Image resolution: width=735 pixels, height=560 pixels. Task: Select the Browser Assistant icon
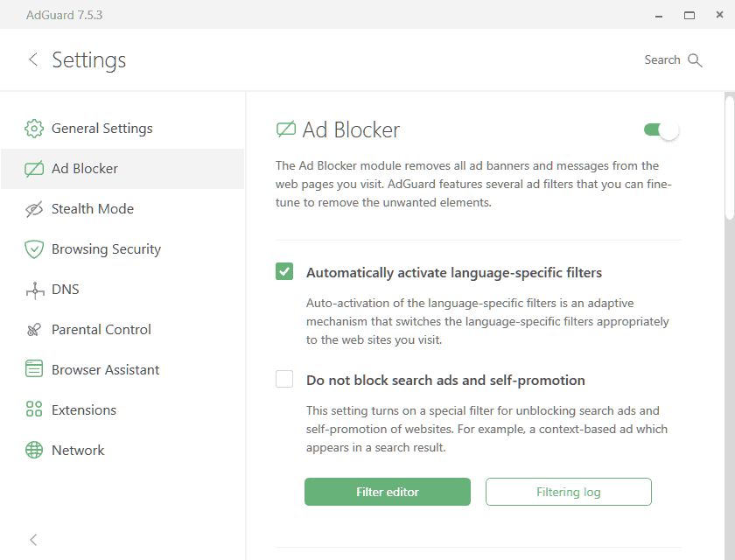pos(33,369)
